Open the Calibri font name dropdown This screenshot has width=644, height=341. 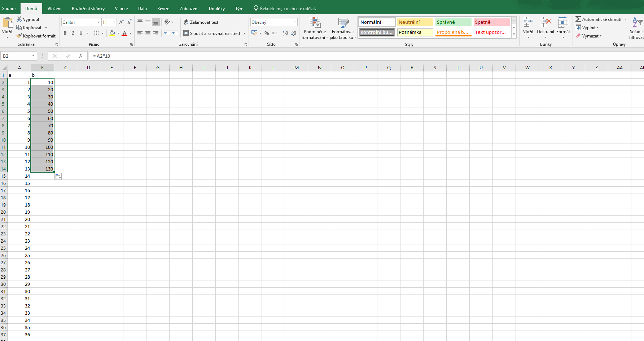(98, 22)
